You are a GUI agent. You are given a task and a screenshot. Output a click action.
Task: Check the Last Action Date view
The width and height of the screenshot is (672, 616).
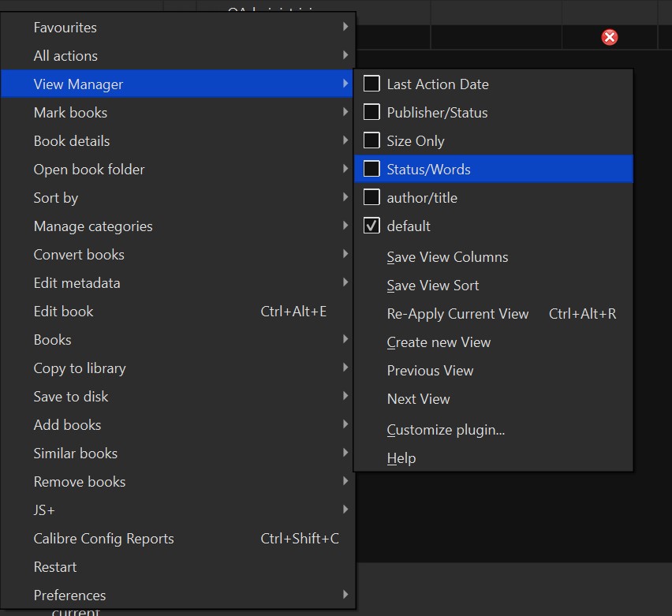pos(371,84)
